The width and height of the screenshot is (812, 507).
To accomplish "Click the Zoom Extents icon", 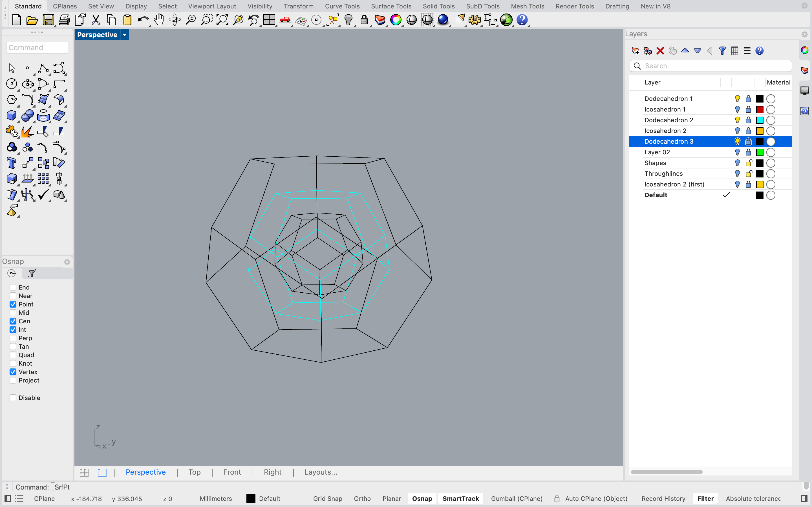I will (222, 20).
